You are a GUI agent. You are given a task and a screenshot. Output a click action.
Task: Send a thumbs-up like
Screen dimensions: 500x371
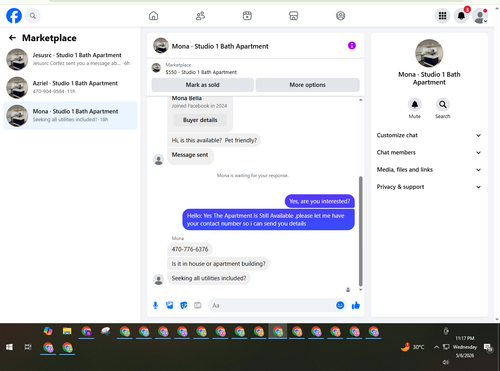point(356,305)
